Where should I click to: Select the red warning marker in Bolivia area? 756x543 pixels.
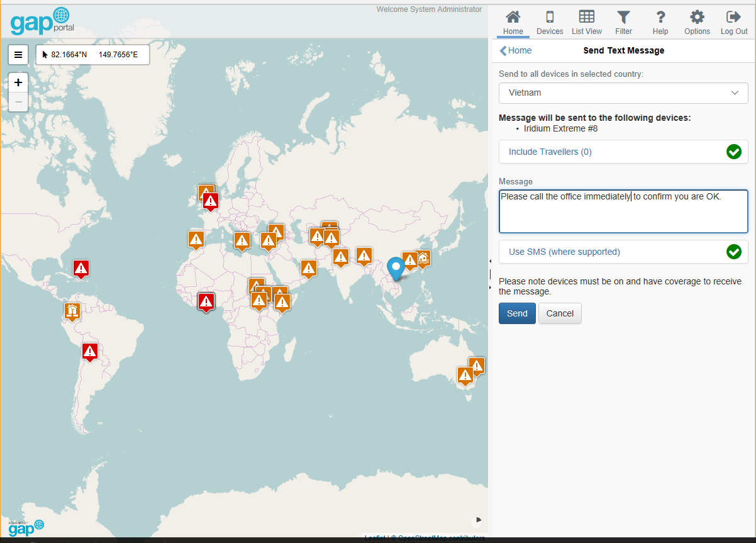coord(90,352)
